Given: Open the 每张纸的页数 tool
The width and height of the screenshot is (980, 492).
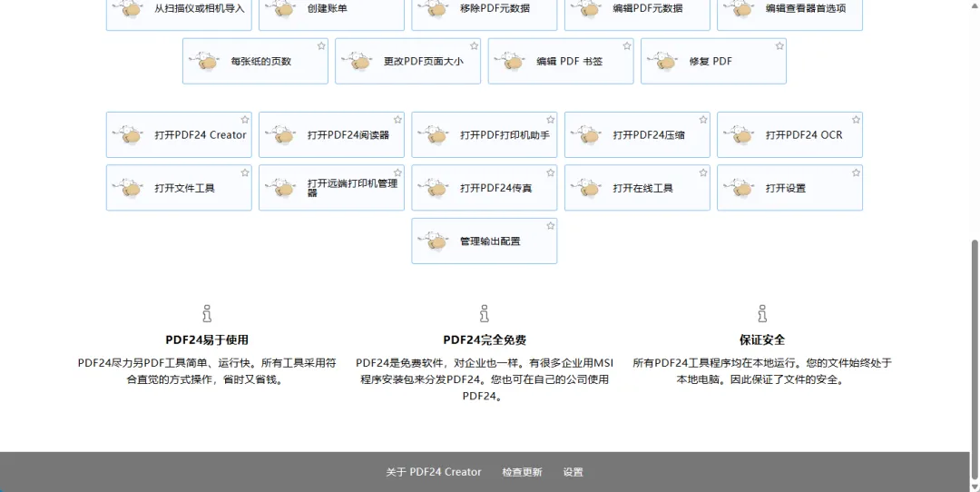Looking at the screenshot, I should 255,61.
